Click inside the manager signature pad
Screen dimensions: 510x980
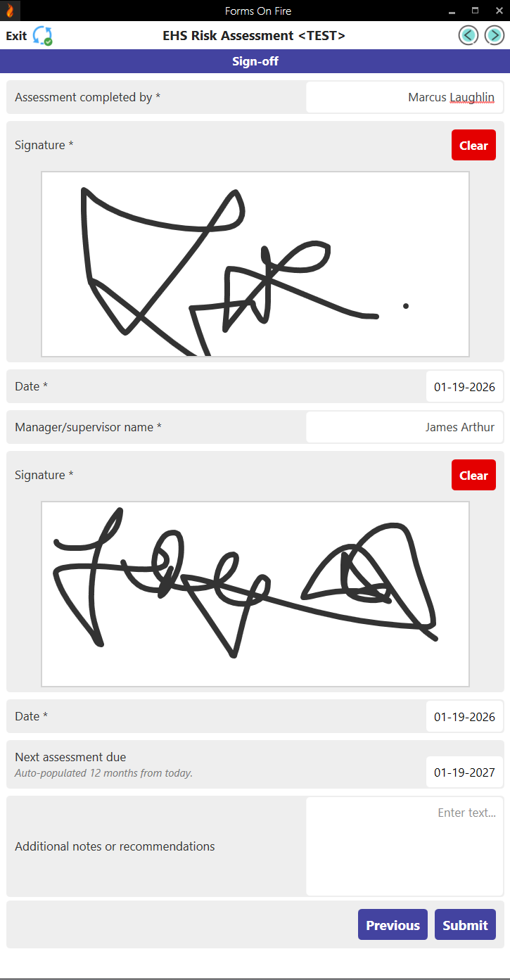255,594
